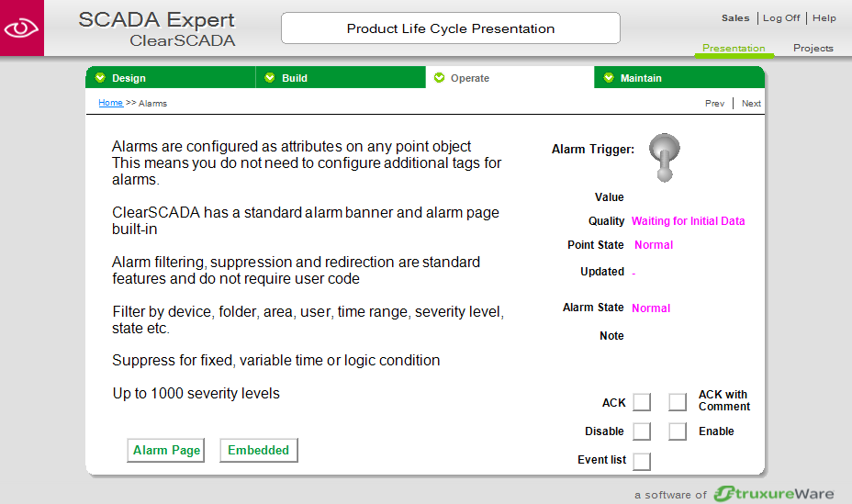Click the StruxureWare logo
852x504 pixels.
[x=774, y=493]
